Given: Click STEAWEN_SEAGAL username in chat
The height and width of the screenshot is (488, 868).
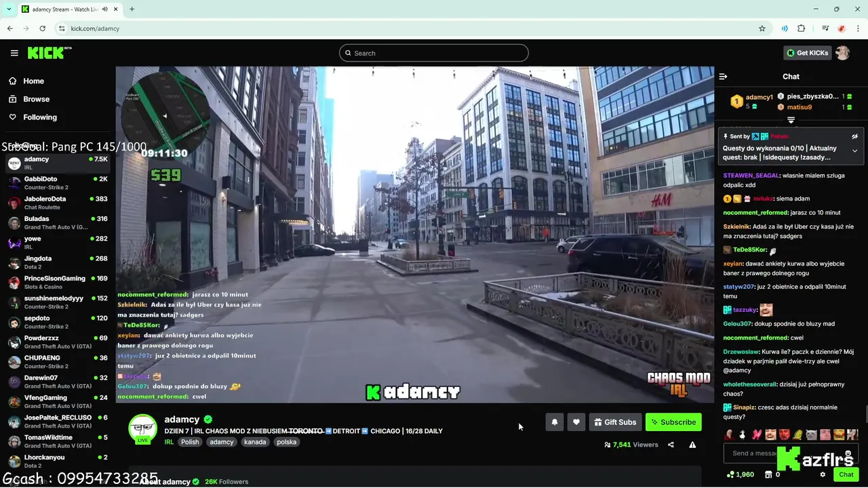Looking at the screenshot, I should click(751, 176).
